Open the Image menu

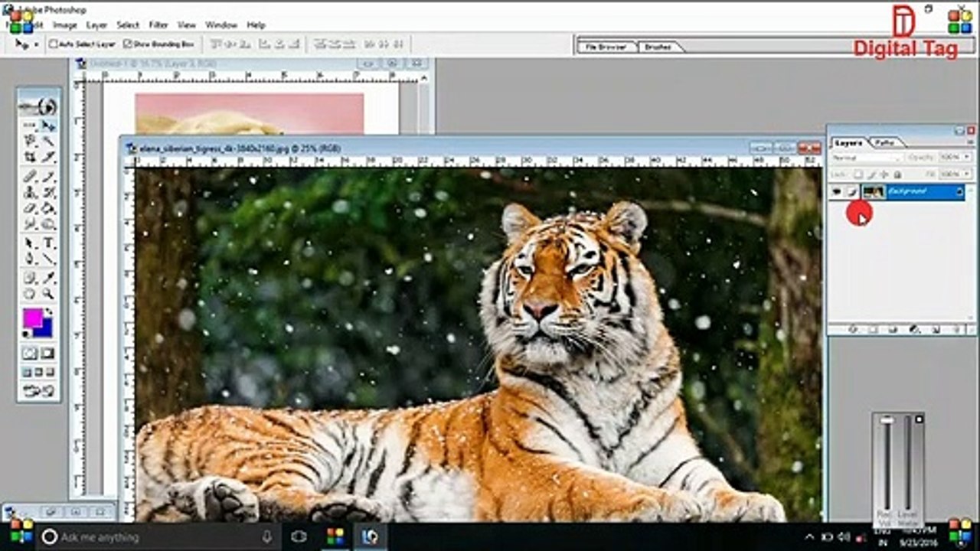pos(64,25)
